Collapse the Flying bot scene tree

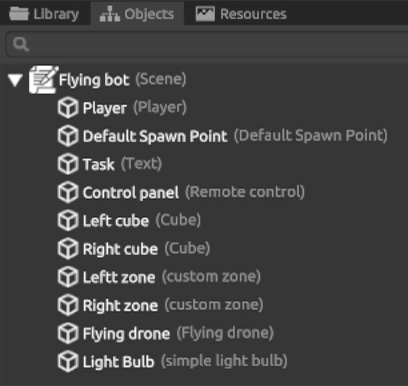(x=15, y=80)
